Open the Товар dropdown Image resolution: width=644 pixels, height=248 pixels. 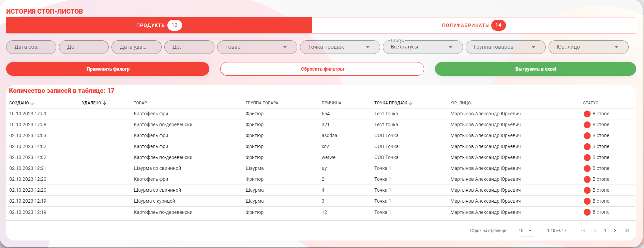(x=257, y=47)
